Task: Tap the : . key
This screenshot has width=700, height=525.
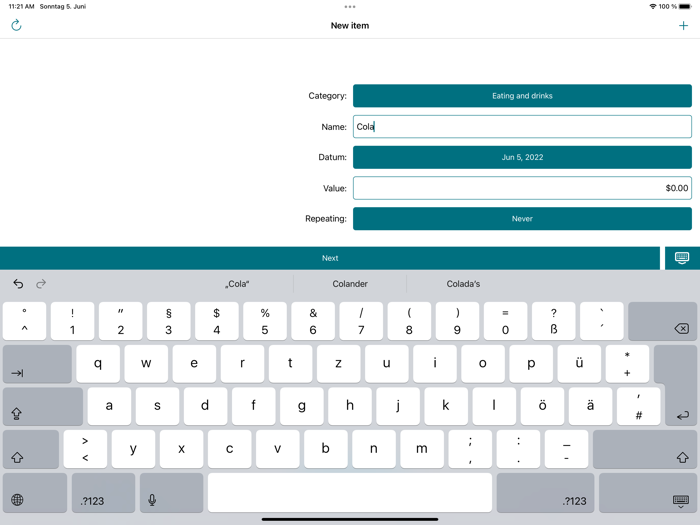Action: coord(518,449)
